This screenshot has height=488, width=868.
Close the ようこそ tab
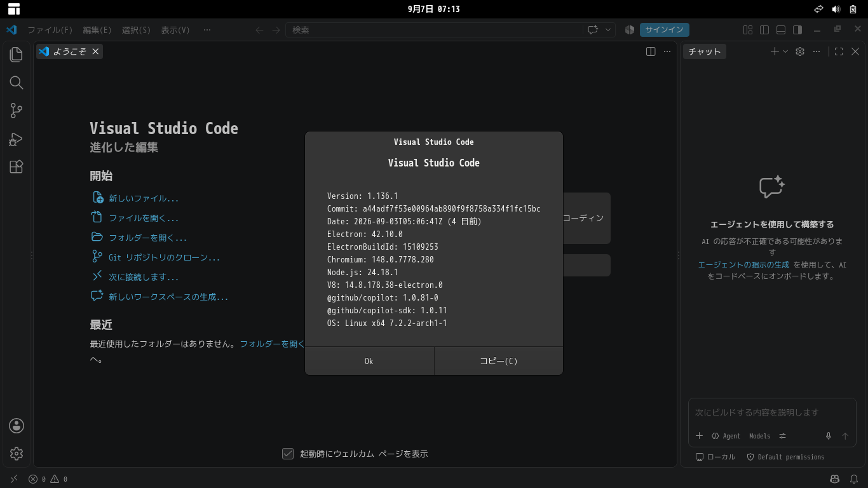click(x=95, y=51)
